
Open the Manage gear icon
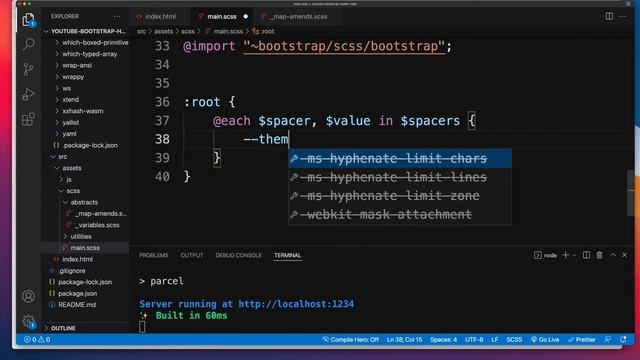pos(28,321)
